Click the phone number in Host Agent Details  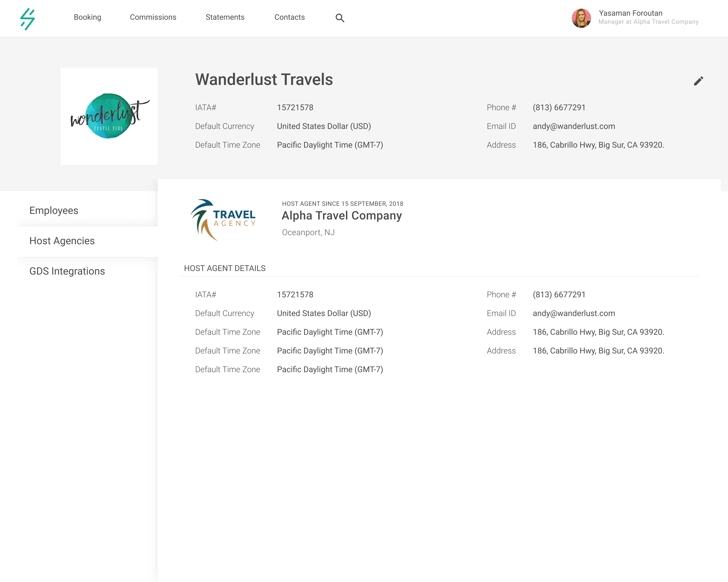click(559, 295)
